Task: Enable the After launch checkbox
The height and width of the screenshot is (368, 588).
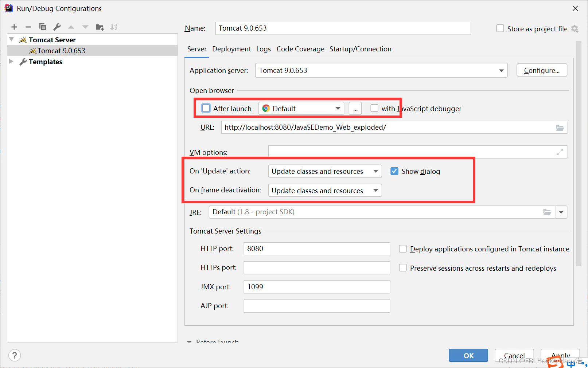Action: point(206,108)
